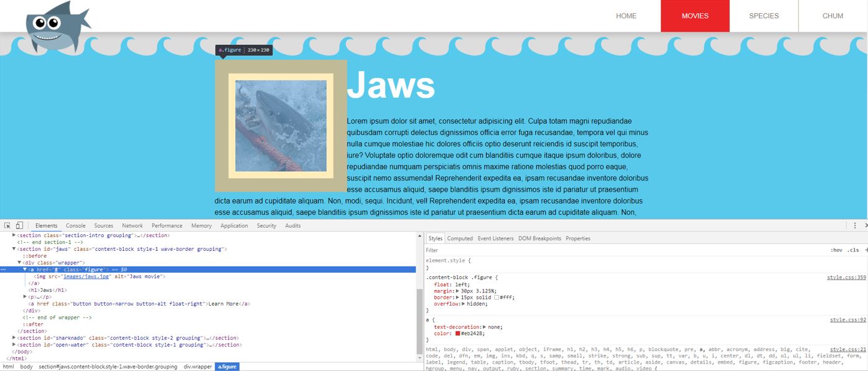Open the Network tab
The height and width of the screenshot is (371, 868).
pyautogui.click(x=132, y=225)
